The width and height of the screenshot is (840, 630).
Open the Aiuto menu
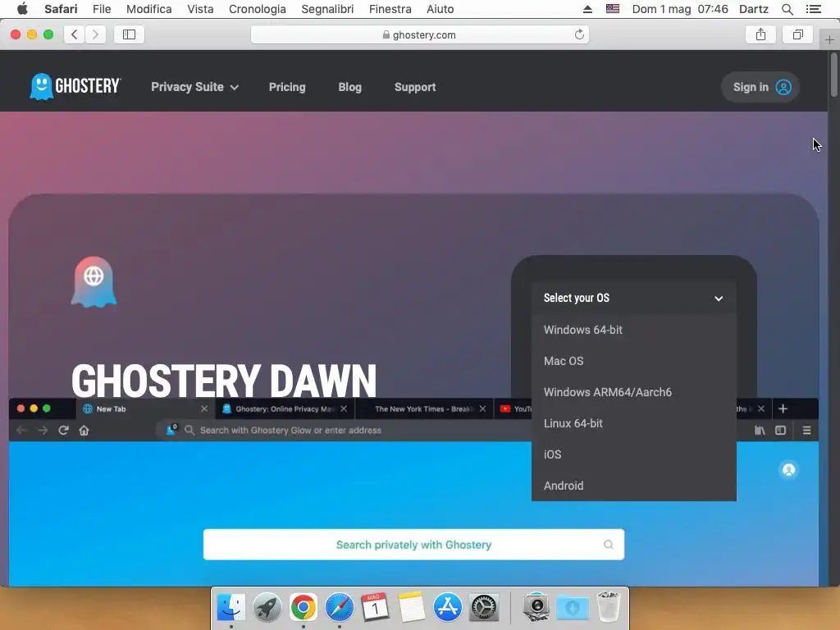click(x=440, y=9)
